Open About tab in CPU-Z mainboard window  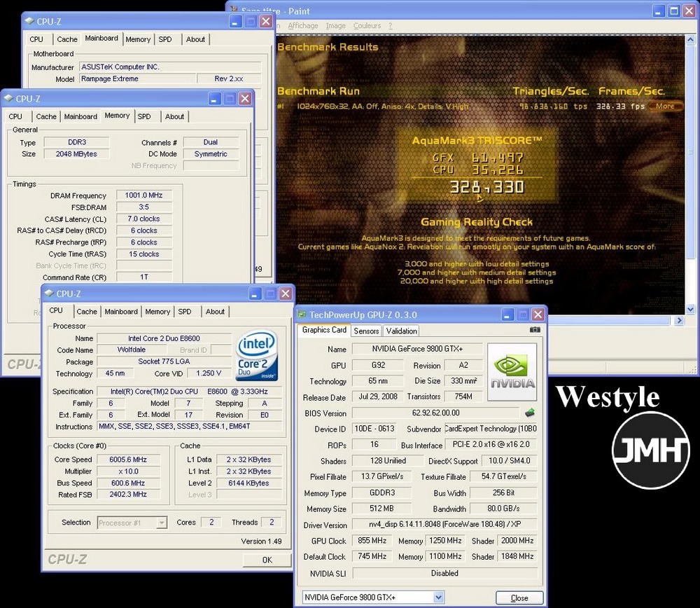195,39
